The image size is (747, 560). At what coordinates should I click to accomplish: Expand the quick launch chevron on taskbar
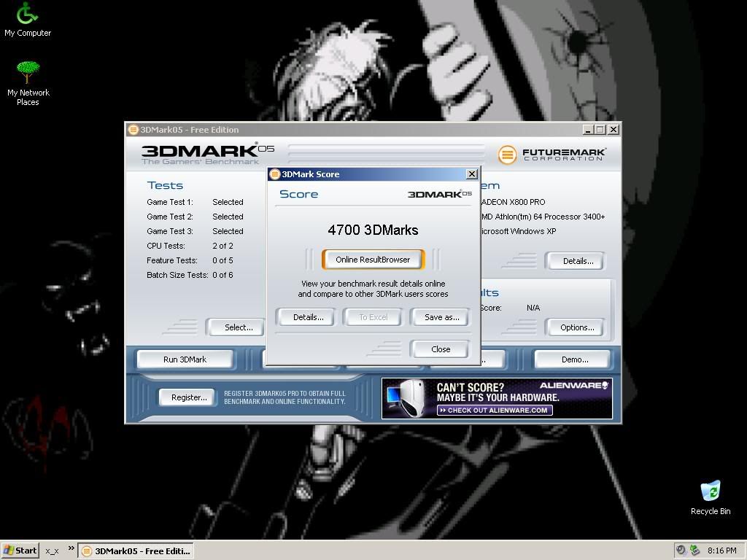pos(71,548)
